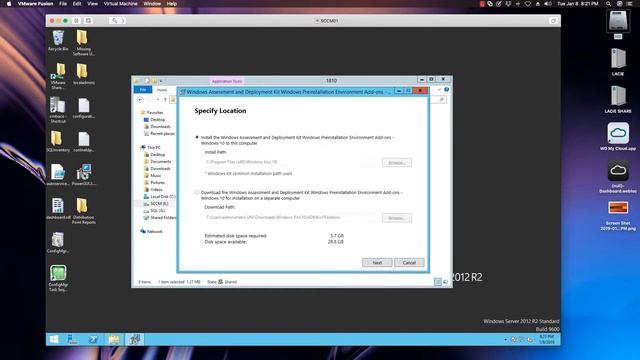640x360 pixels.
Task: Cancel the ADK add-ons setup
Action: [409, 262]
